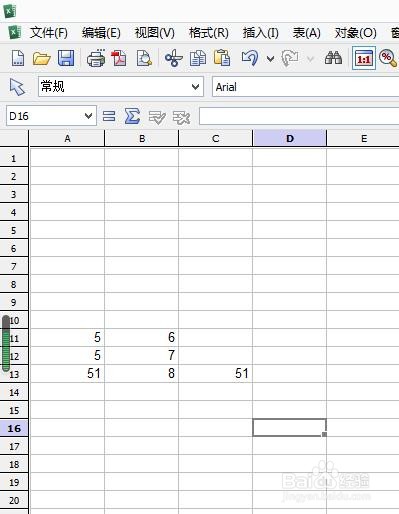Click cell A12 containing 5
Image resolution: width=399 pixels, height=514 pixels.
click(67, 355)
